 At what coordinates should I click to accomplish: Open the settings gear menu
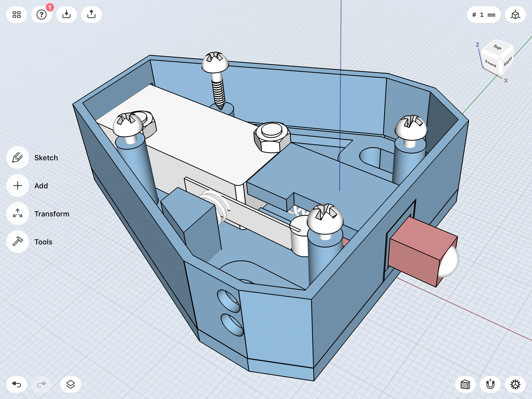coord(515,384)
